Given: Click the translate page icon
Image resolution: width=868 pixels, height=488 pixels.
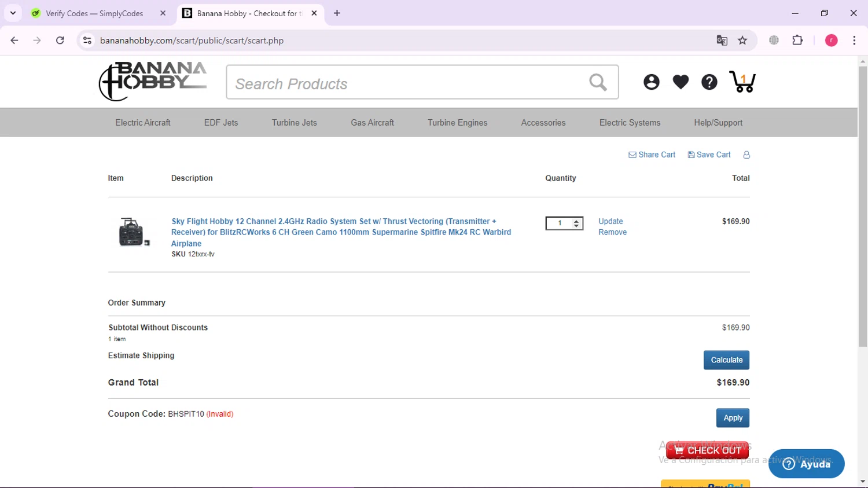Looking at the screenshot, I should (x=722, y=41).
